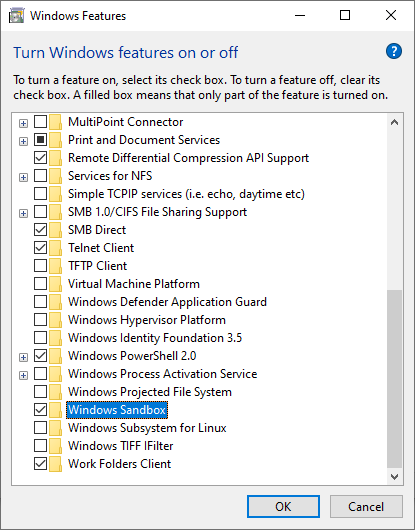Image resolution: width=415 pixels, height=530 pixels.
Task: Select the Windows Defender Application Guard label
Action: tap(167, 302)
